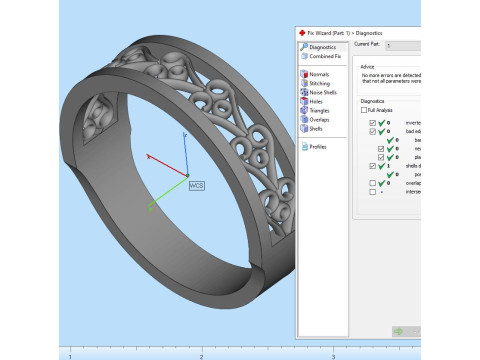The image size is (480, 360).
Task: Select the Noise Shells fix step
Action: coord(319,92)
